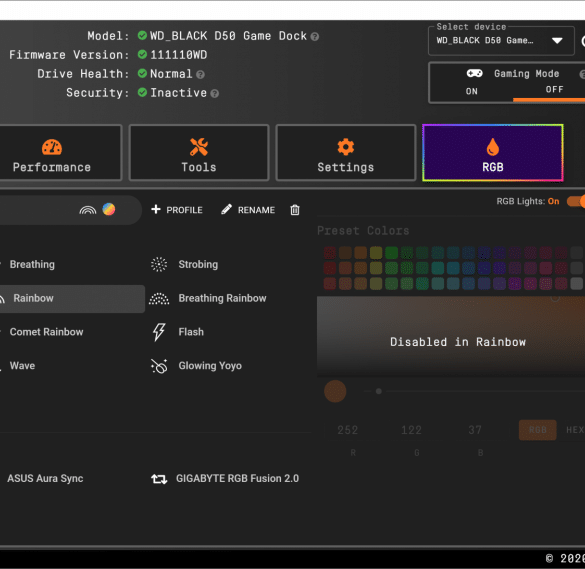Open the Select device dropdown
Image resolution: width=585 pixels, height=569 pixels.
501,41
